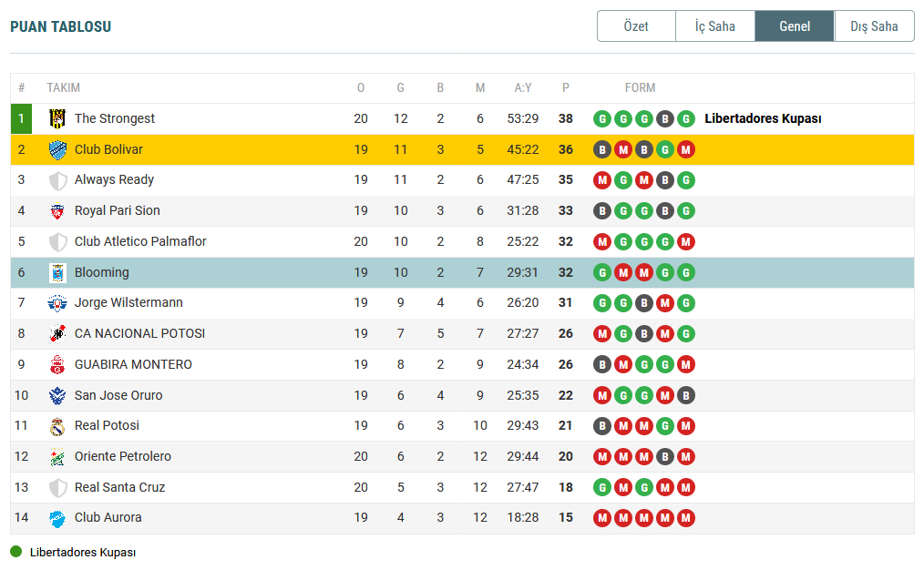Open the Club Atletico Palmaflor team page

click(140, 241)
